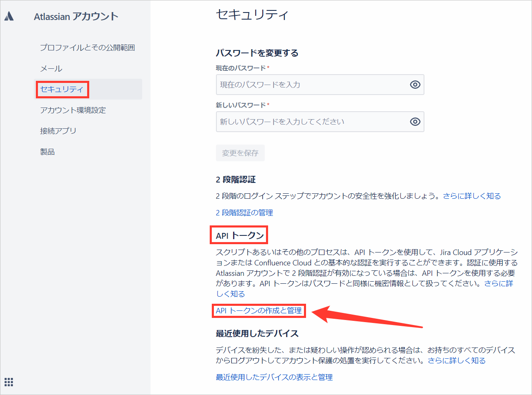The image size is (532, 395).
Task: Click the Atlassian アカウント title in the sidebar
Action: pos(76,16)
